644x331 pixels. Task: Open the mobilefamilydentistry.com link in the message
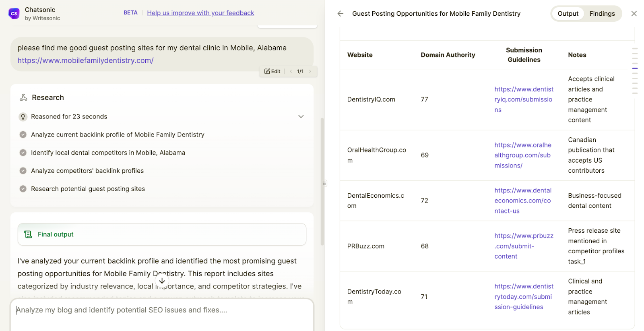click(x=85, y=60)
